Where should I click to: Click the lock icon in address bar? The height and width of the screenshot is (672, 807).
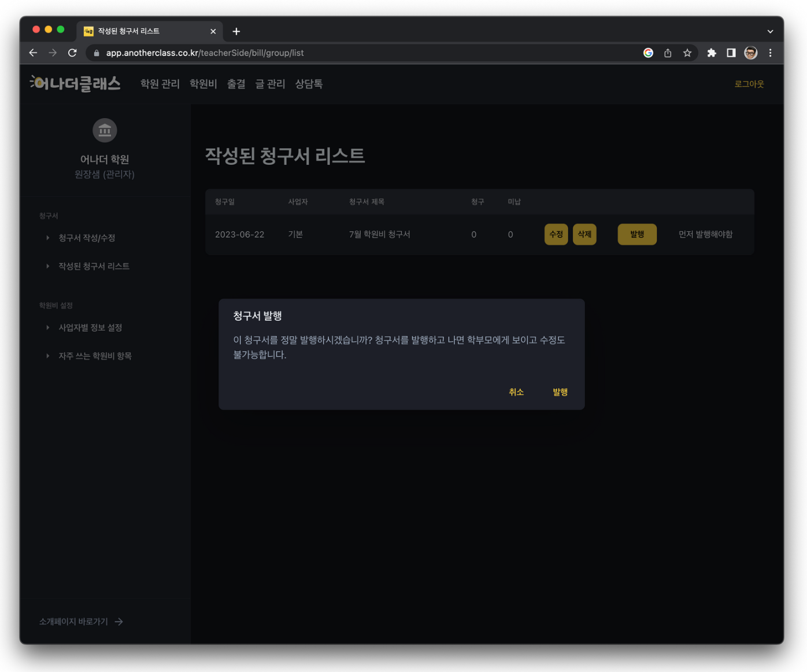pyautogui.click(x=97, y=53)
